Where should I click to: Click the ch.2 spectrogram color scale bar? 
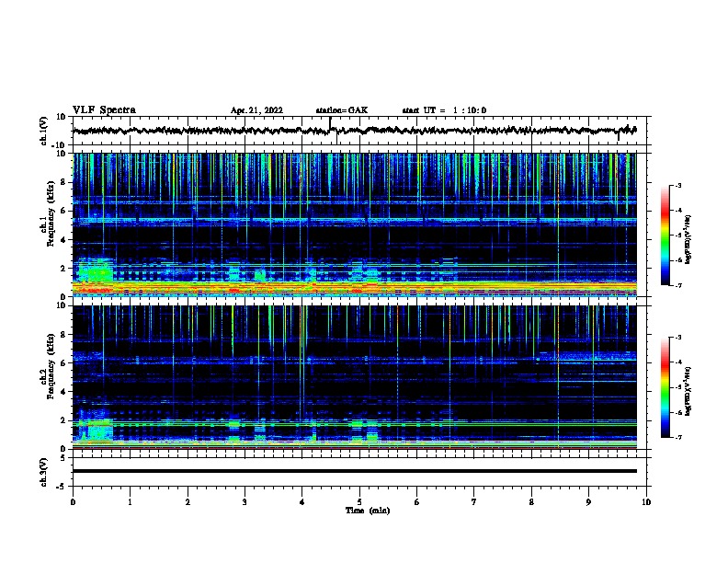point(665,387)
